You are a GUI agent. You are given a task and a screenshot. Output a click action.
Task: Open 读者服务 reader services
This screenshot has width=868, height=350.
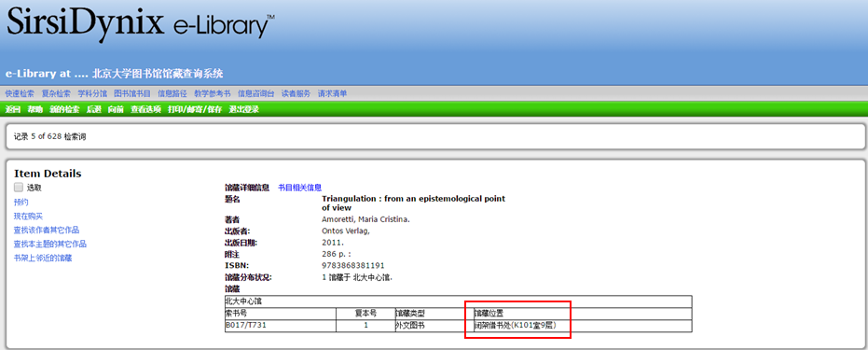(x=296, y=93)
